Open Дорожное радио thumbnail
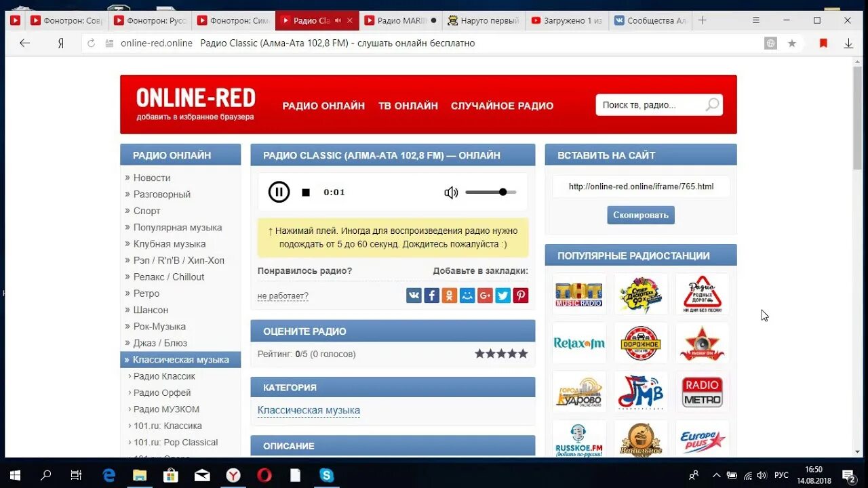Viewport: 868px width, 488px height. (x=641, y=343)
